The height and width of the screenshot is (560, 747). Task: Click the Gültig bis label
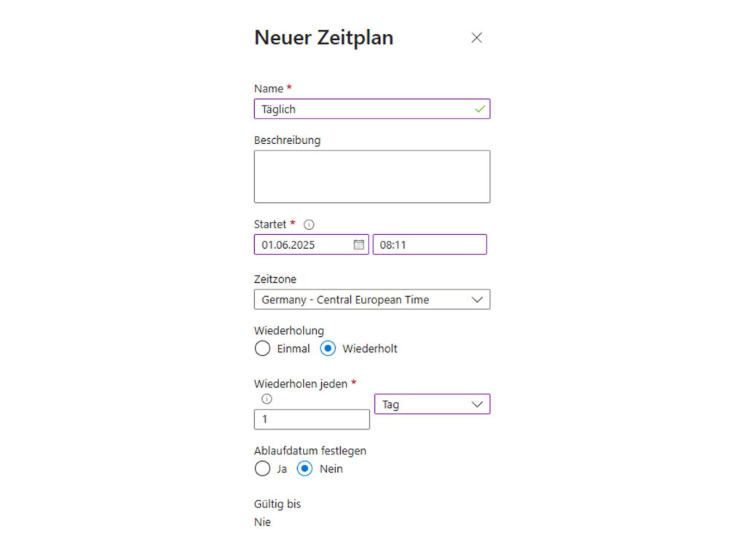coord(277,504)
